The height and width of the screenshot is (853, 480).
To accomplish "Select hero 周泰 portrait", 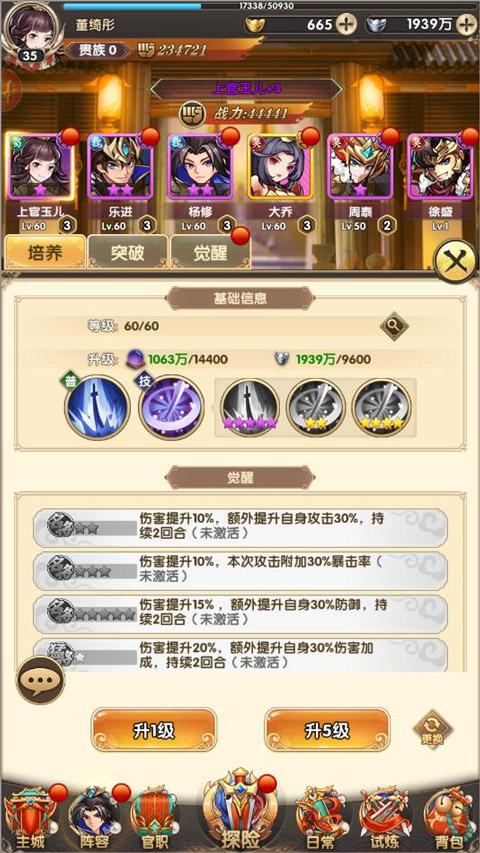I will 360,166.
